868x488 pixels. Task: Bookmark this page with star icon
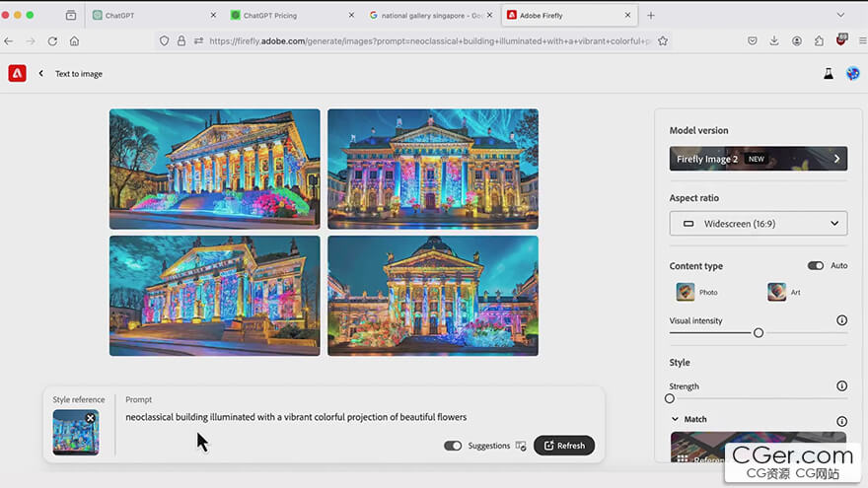pos(663,41)
